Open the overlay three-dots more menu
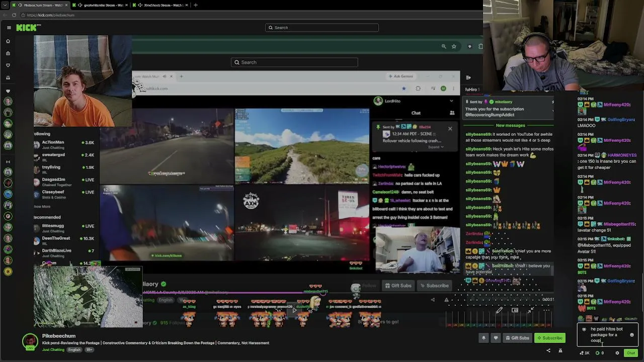 tap(546, 310)
